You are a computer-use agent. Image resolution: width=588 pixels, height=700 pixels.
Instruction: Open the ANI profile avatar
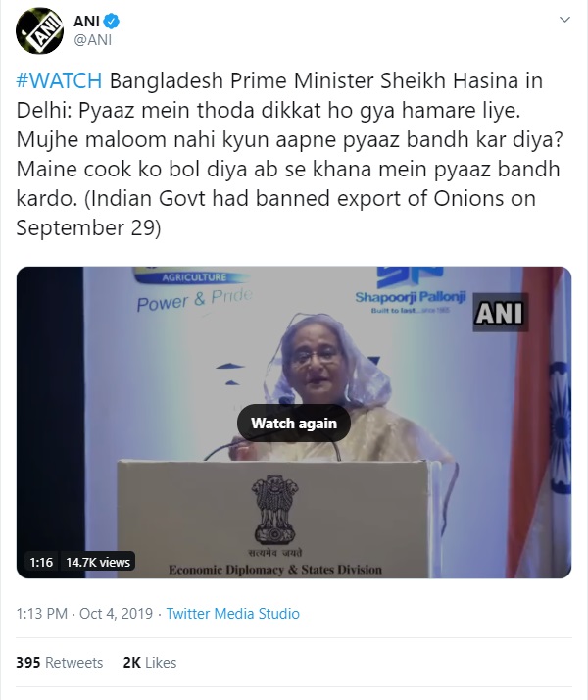[39, 30]
